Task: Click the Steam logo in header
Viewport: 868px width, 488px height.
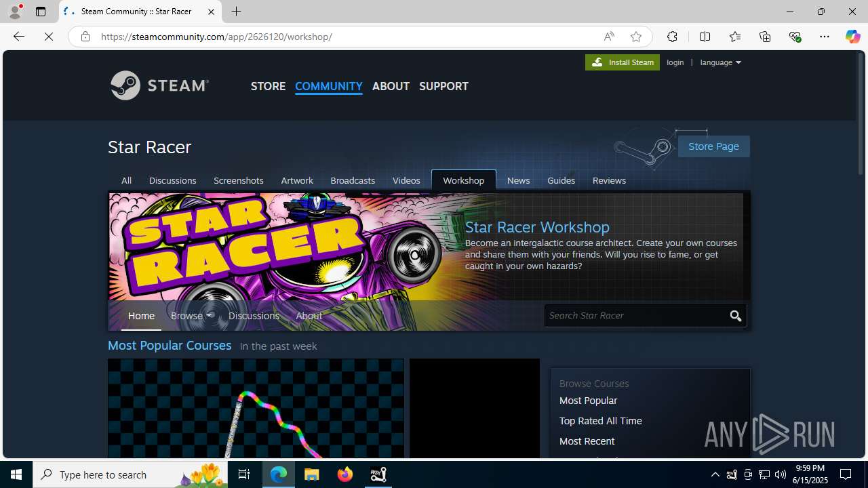Action: point(159,85)
